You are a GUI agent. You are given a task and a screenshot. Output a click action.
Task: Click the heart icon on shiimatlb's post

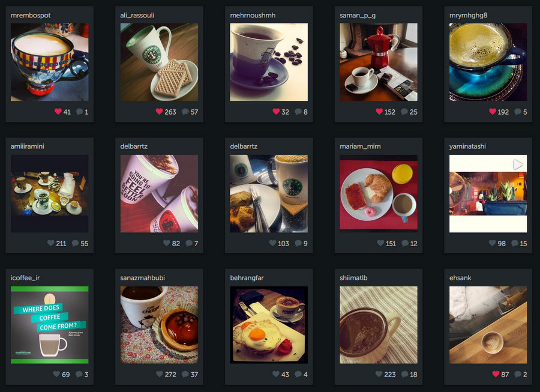point(379,374)
